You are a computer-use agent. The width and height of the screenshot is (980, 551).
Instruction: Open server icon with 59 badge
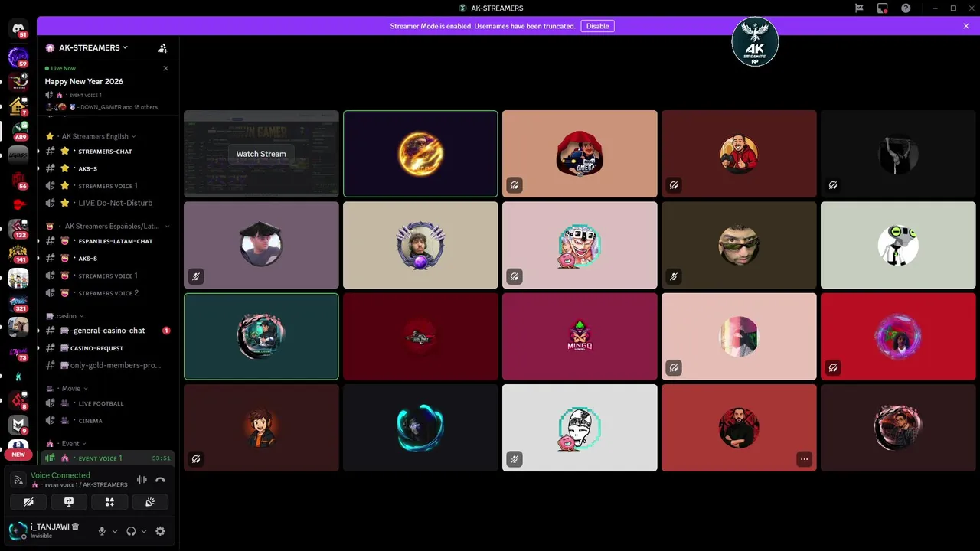tap(18, 56)
